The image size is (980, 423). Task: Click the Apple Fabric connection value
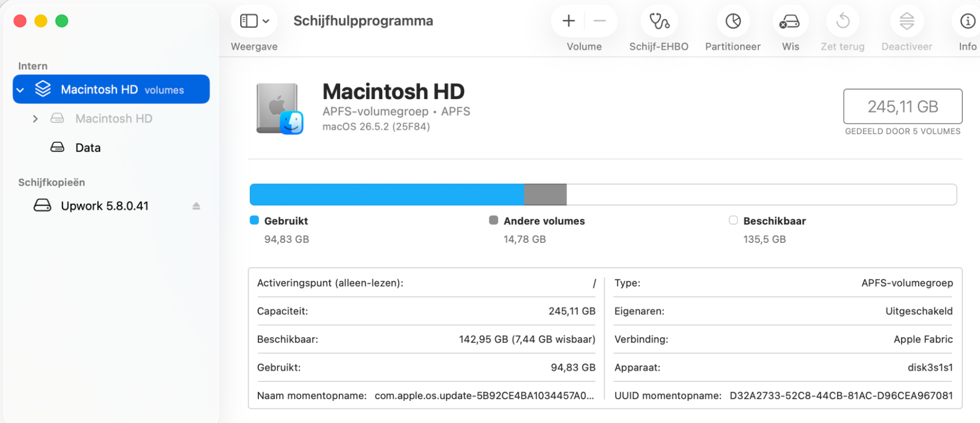(x=923, y=340)
